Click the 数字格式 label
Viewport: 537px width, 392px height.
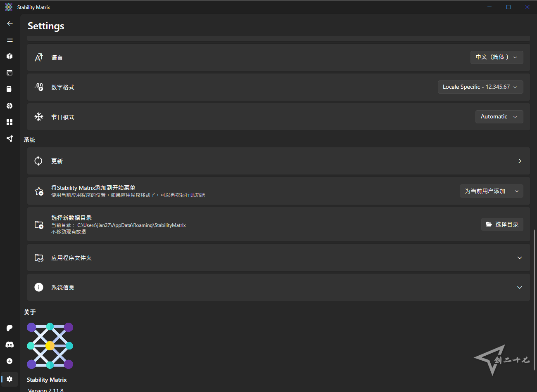[x=63, y=87]
